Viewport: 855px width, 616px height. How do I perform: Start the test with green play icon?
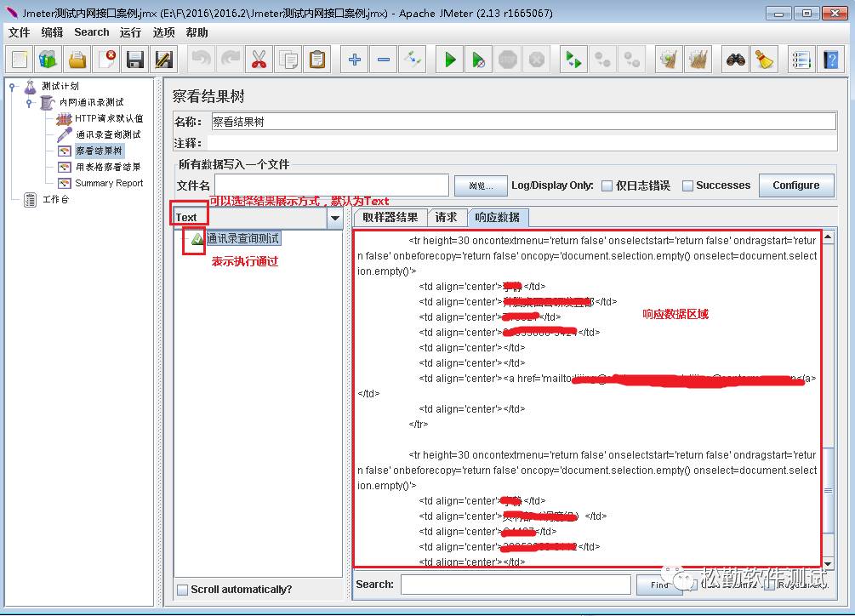click(x=450, y=60)
